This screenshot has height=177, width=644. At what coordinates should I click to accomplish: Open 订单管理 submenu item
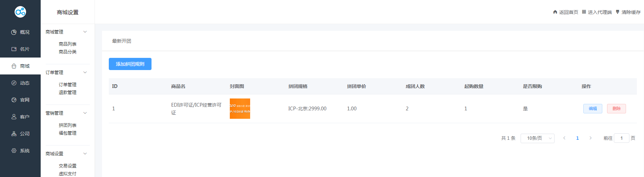67,85
